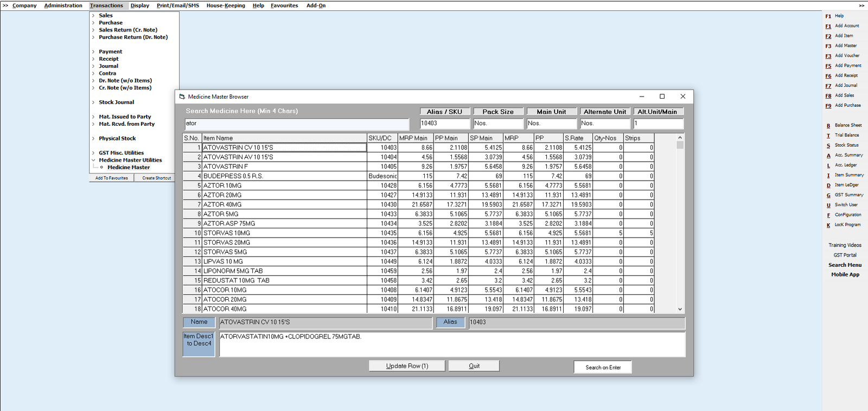Open Add Voucher shortcut in sidebar
The width and height of the screenshot is (868, 411).
click(x=846, y=56)
